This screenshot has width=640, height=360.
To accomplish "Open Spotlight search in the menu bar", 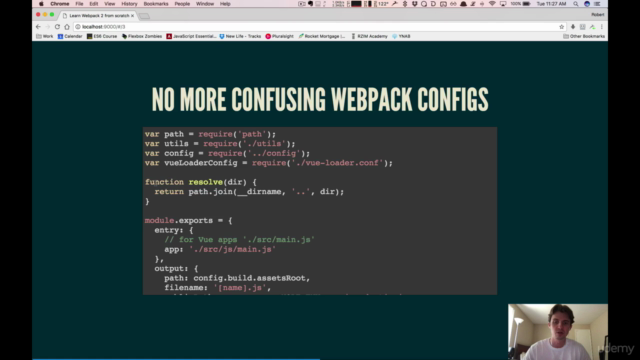I will (x=576, y=4).
